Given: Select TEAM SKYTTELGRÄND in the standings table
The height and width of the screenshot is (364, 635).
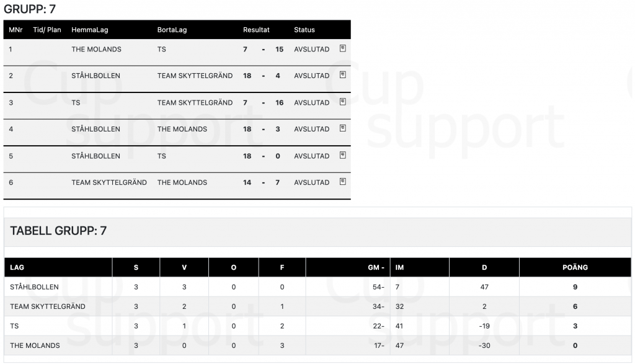Looking at the screenshot, I should (48, 306).
